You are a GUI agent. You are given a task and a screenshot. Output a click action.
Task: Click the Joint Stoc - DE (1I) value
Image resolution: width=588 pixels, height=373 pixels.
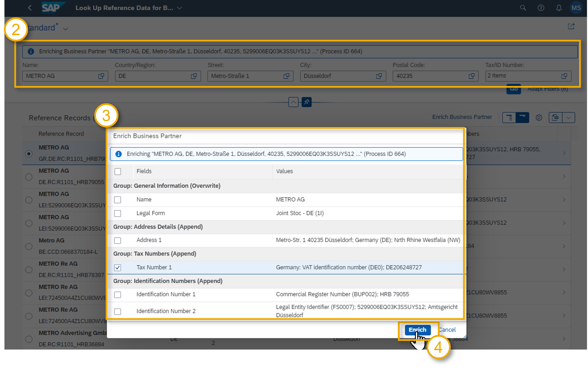tap(300, 213)
